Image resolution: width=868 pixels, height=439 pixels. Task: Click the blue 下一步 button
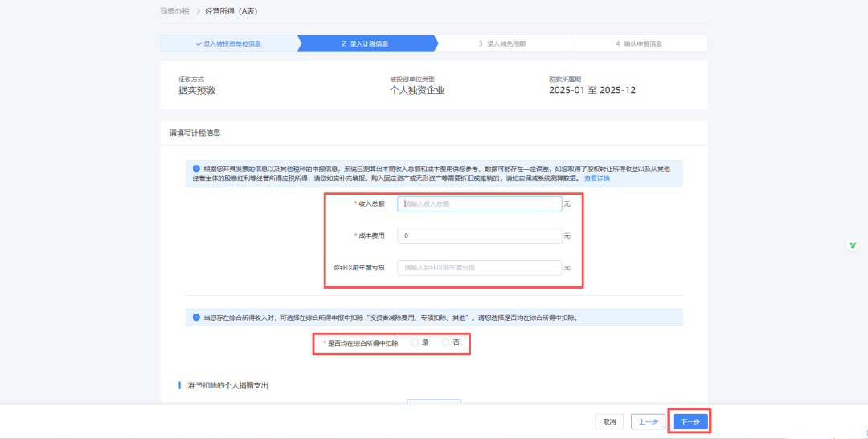(690, 421)
